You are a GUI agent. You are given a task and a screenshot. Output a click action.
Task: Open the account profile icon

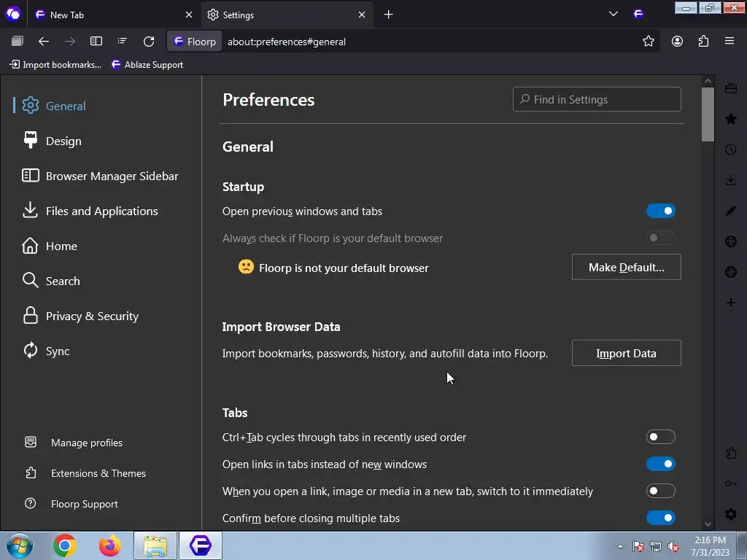pyautogui.click(x=677, y=42)
